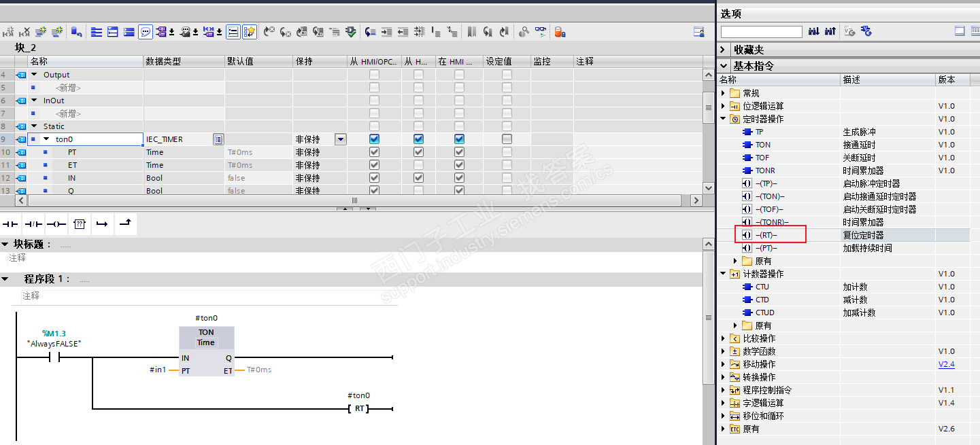Viewport: 980px width, 445px height.
Task: Click the #in1 PT input operand
Action: [158, 370]
